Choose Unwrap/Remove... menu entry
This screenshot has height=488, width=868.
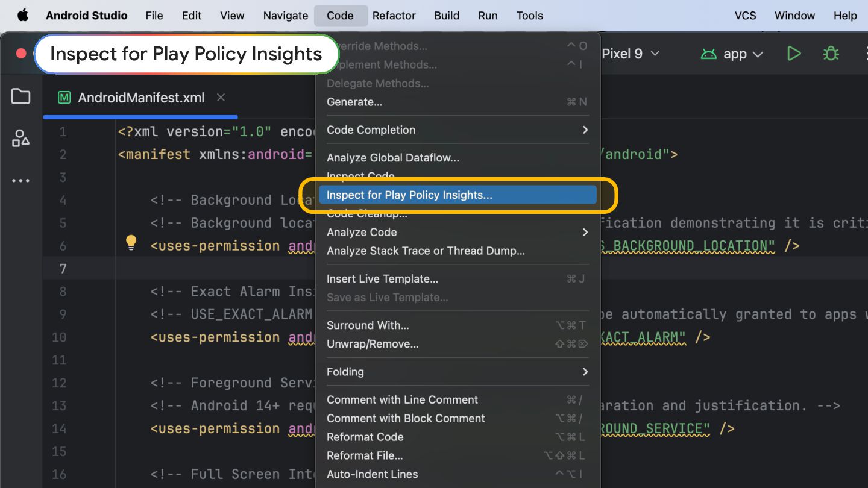pos(458,343)
